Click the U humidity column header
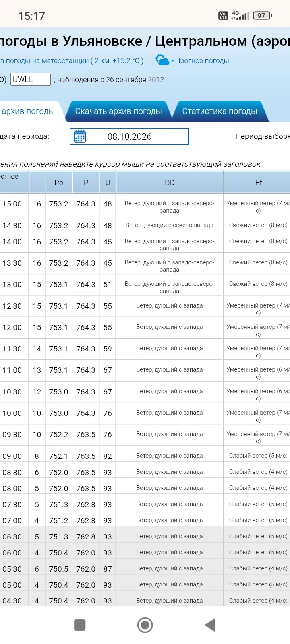Screen dimensions: 290x644 coord(108,182)
